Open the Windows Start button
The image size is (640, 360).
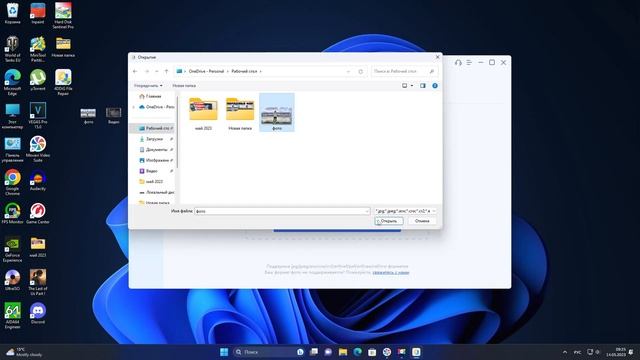[x=224, y=352]
